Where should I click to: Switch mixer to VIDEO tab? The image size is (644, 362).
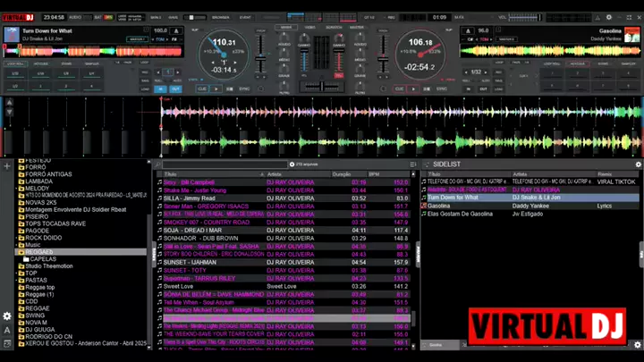pyautogui.click(x=310, y=27)
